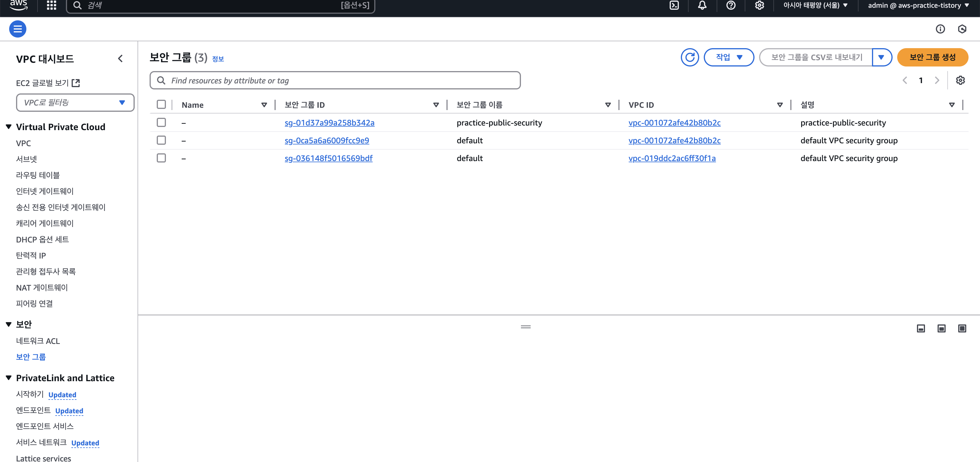Open AWS CloudShell terminal icon
980x462 pixels.
coord(674,5)
